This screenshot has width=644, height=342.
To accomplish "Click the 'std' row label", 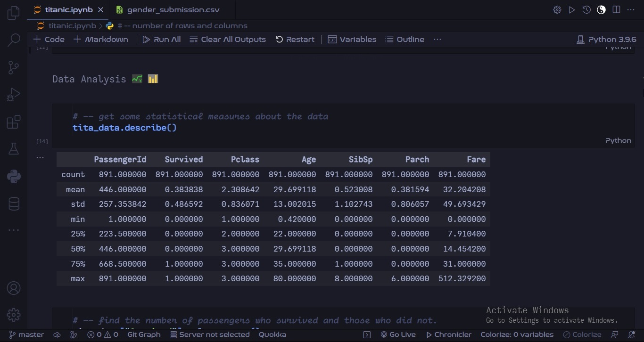I will (x=78, y=204).
